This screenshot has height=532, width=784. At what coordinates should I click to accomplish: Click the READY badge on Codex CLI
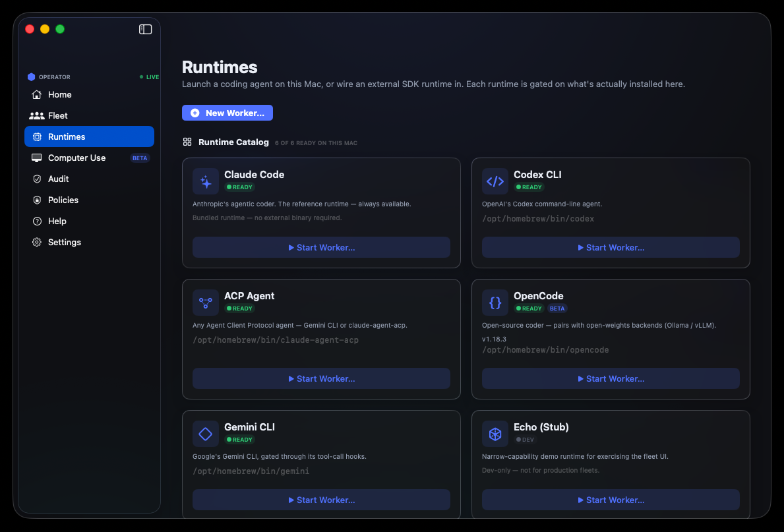[529, 187]
